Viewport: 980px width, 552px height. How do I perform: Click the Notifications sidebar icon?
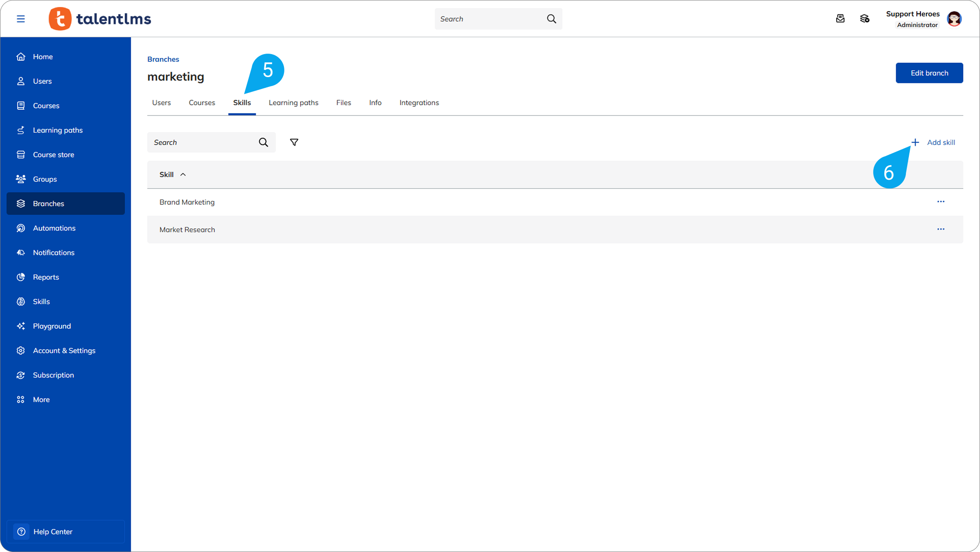click(x=21, y=253)
